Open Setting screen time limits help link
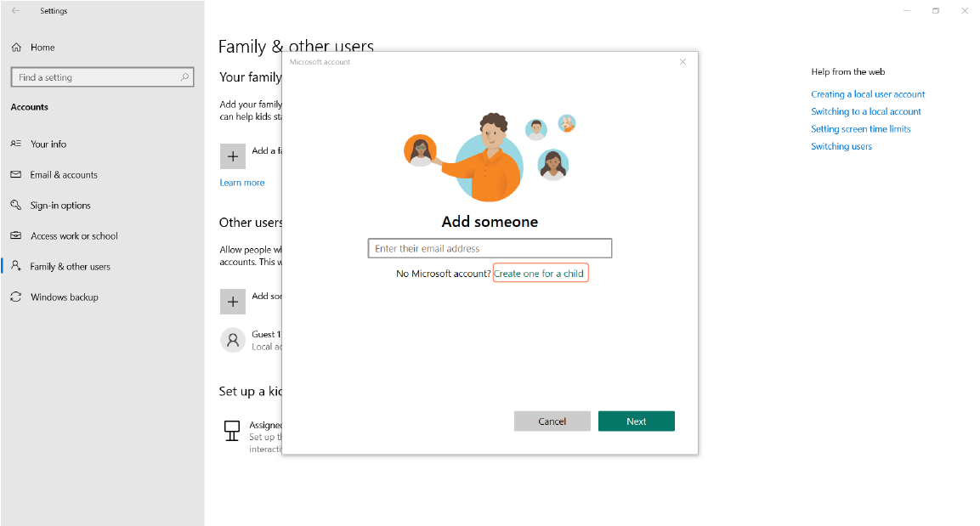 point(860,129)
